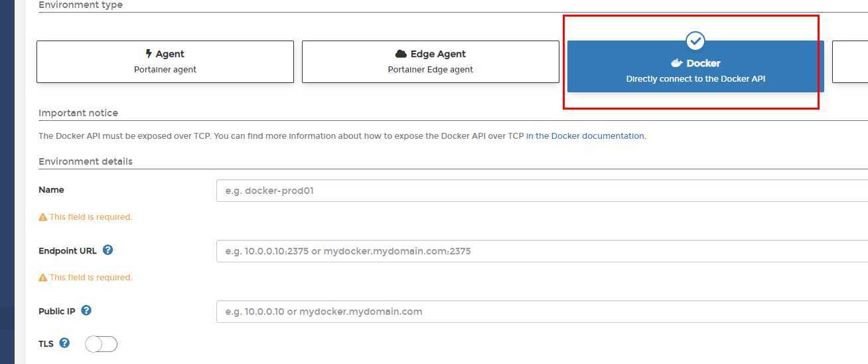Image resolution: width=868 pixels, height=364 pixels.
Task: Click the lightning bolt Agent icon
Action: click(x=149, y=53)
